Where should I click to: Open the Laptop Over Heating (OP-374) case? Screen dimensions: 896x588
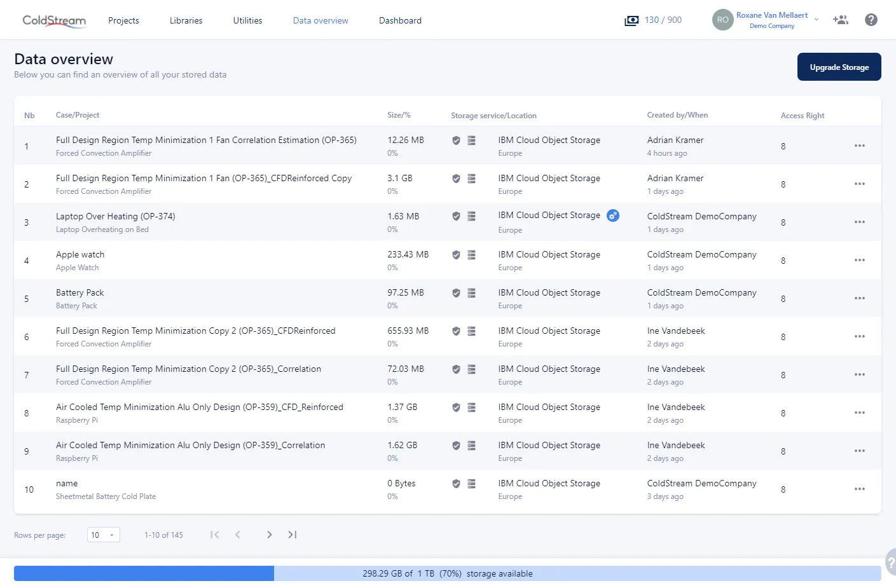click(116, 216)
